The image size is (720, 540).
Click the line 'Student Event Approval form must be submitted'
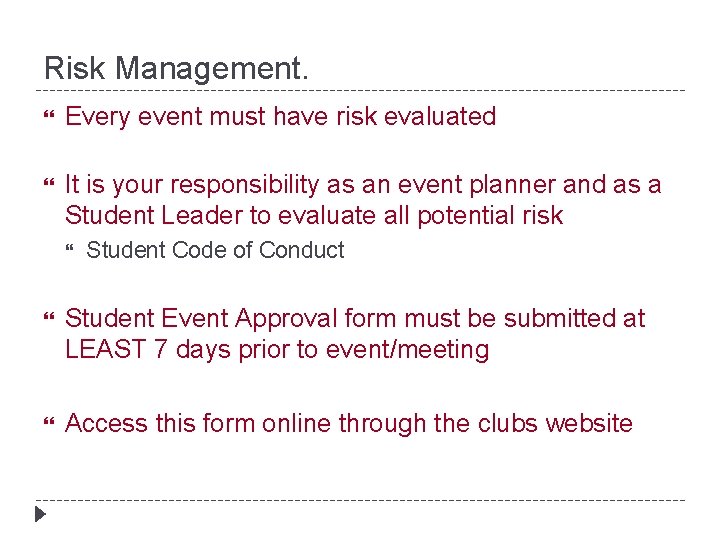click(355, 318)
